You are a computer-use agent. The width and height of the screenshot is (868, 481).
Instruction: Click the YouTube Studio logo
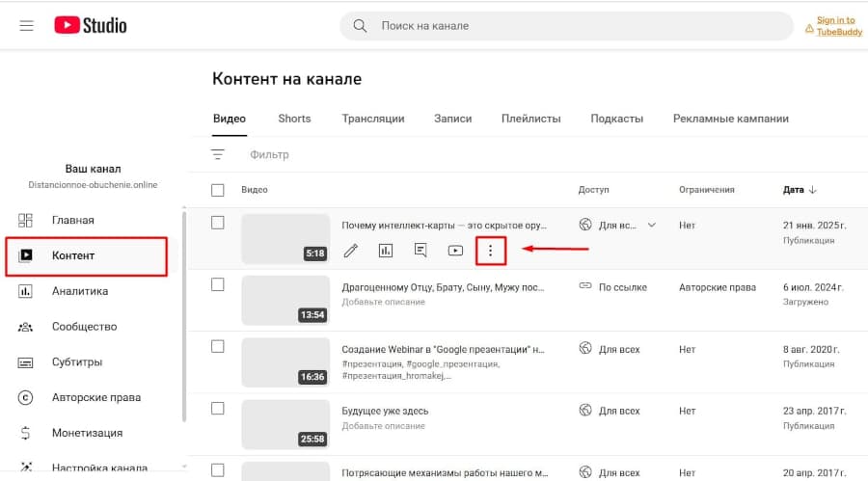(x=91, y=25)
